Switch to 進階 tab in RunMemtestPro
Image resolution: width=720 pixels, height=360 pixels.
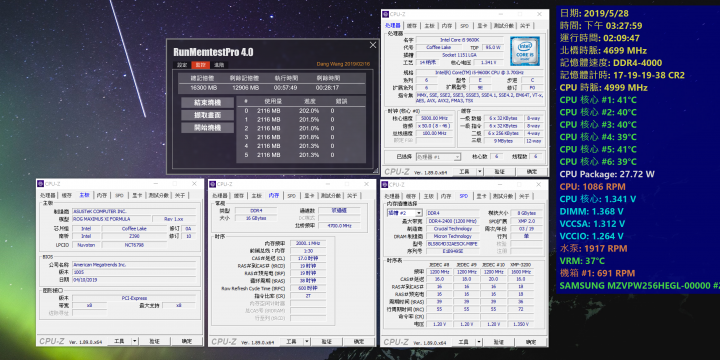click(219, 65)
